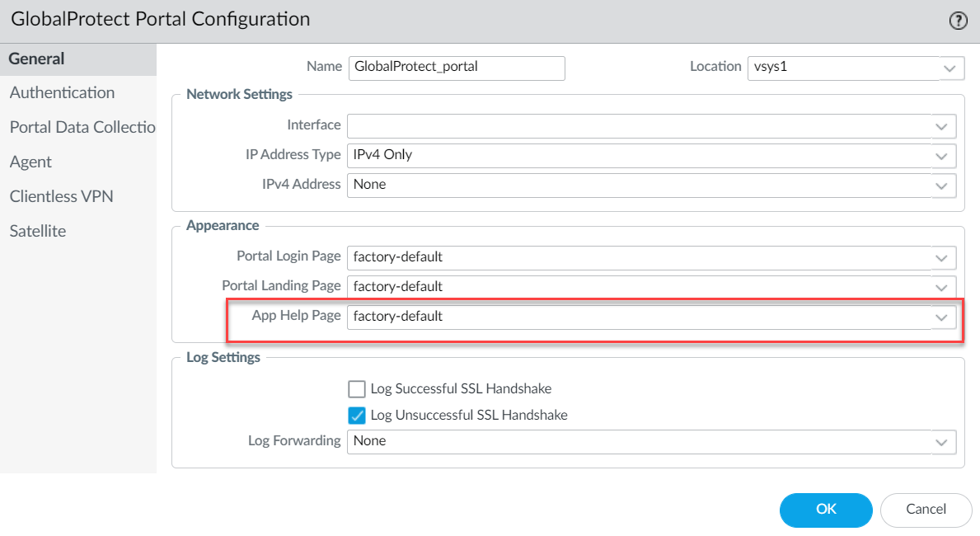The width and height of the screenshot is (980, 536).
Task: Open the Log Forwarding dropdown
Action: pyautogui.click(x=941, y=441)
